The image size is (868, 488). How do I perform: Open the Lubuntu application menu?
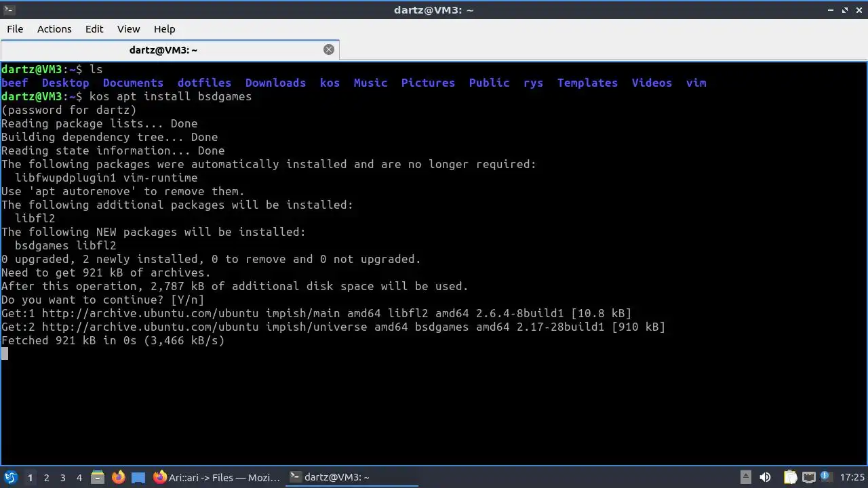pos(11,477)
